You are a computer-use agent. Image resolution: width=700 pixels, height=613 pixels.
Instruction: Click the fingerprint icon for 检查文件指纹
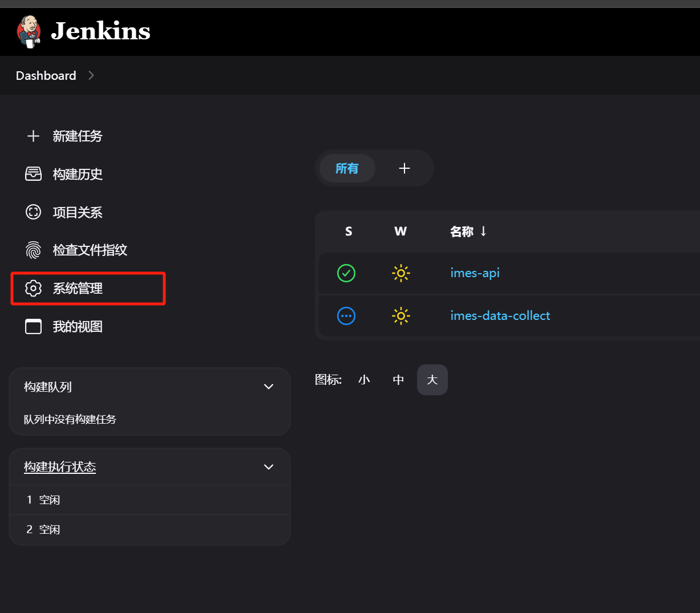tap(34, 250)
